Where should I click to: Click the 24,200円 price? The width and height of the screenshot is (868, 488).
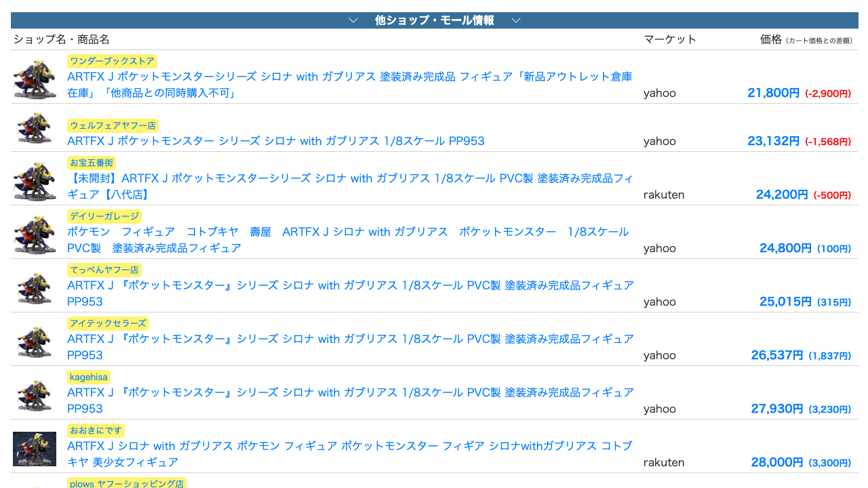coord(782,195)
